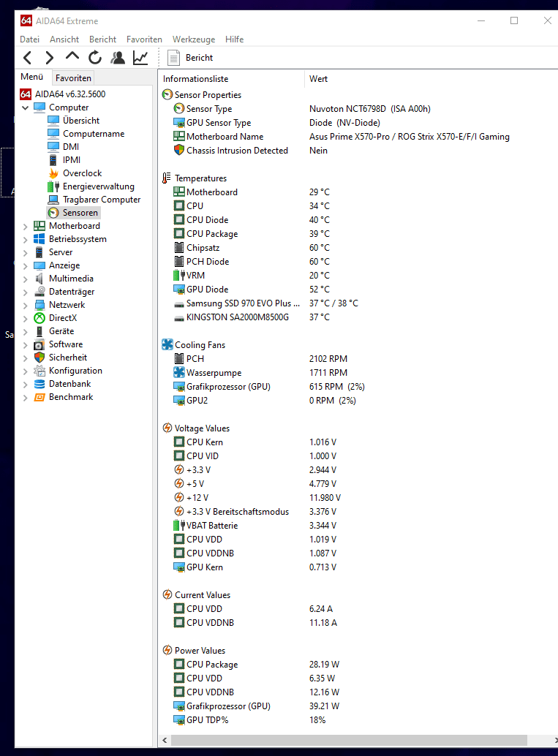Click the horizontal scrollbar thumb
558x756 pixels.
tap(349, 740)
